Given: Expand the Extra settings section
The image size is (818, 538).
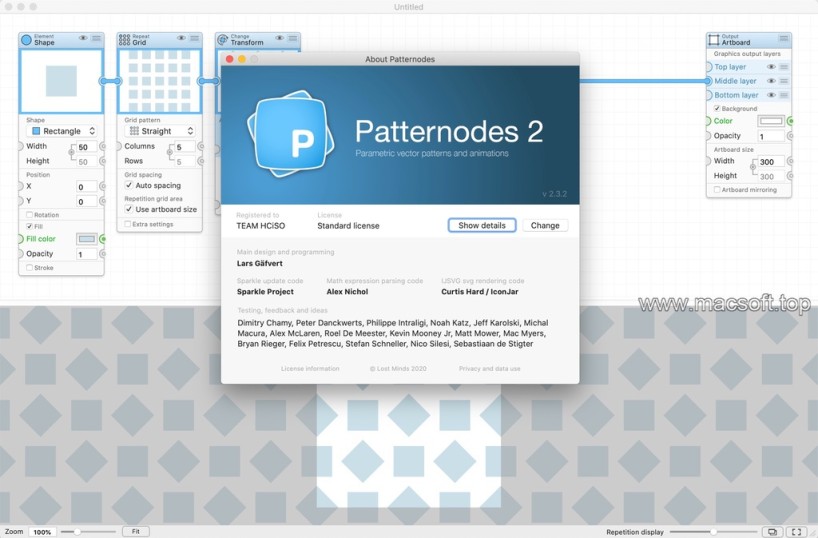Looking at the screenshot, I should (128, 224).
